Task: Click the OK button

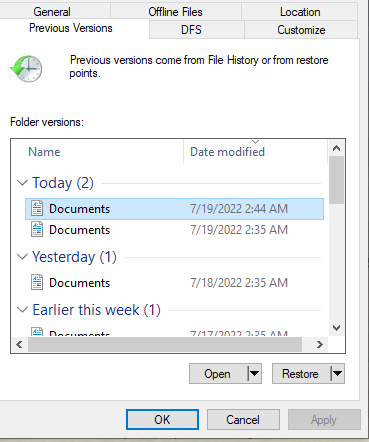Action: click(x=162, y=419)
